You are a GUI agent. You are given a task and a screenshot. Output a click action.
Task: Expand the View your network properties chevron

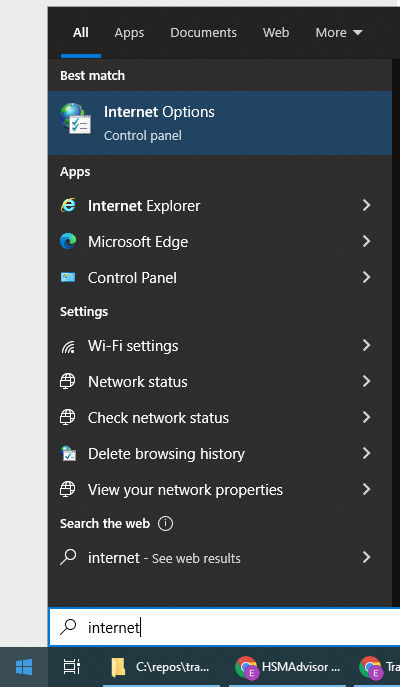[x=367, y=489]
